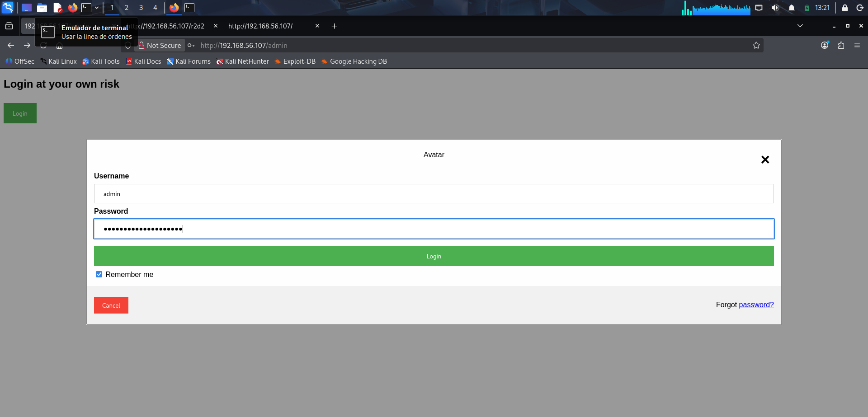Open the notifications bell in the panel

tap(791, 8)
